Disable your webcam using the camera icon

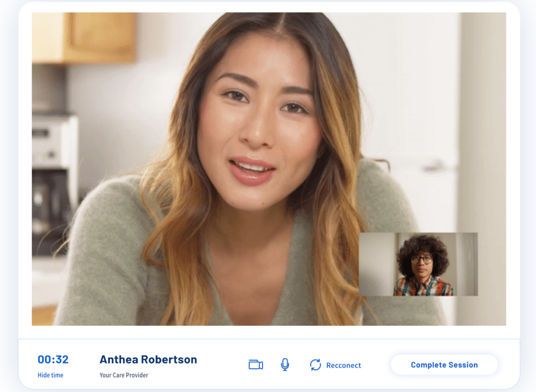point(256,365)
